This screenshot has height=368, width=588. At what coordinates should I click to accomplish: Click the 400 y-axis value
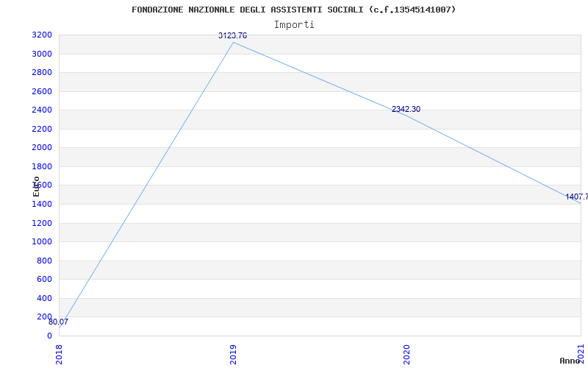(x=45, y=299)
